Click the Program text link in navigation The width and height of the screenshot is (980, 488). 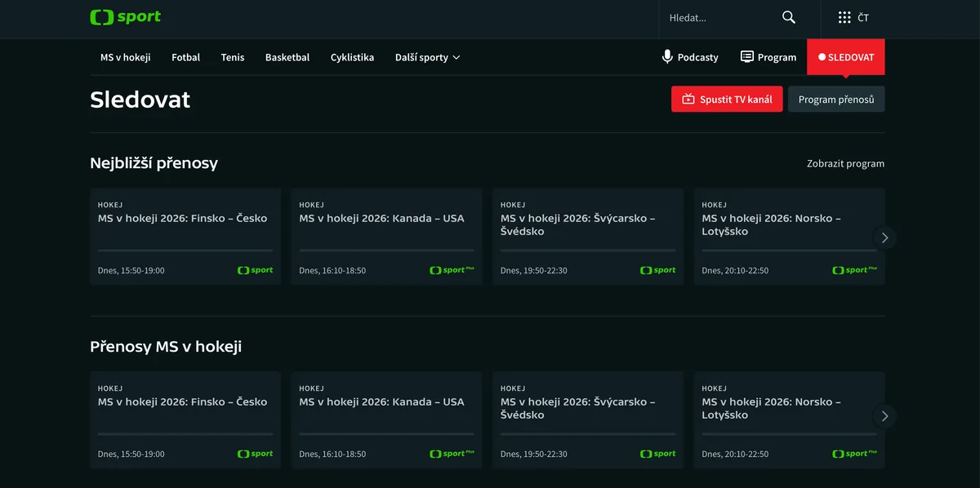[x=777, y=57]
